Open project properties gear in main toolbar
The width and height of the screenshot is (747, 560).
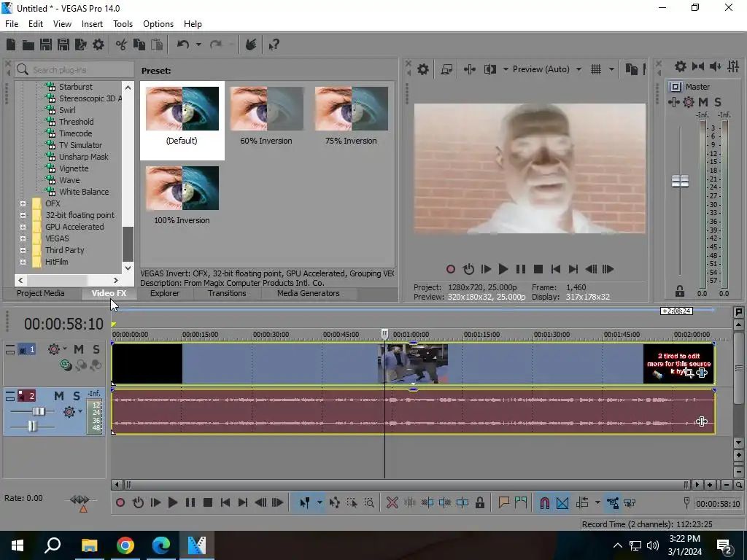click(x=98, y=44)
